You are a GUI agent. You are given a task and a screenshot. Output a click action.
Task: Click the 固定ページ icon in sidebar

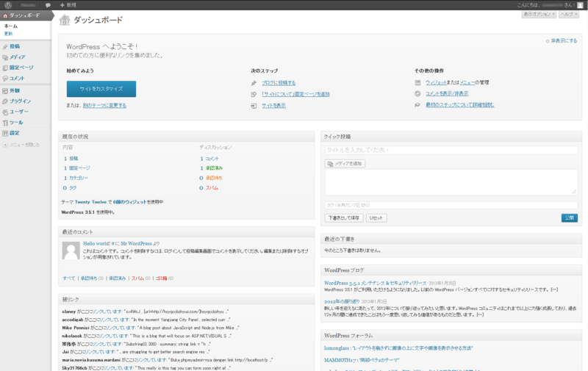(5, 68)
